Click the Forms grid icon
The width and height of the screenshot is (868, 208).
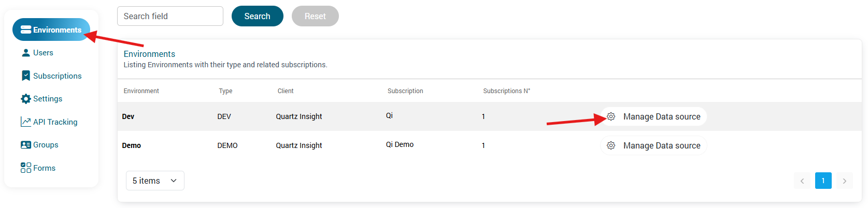coord(26,168)
